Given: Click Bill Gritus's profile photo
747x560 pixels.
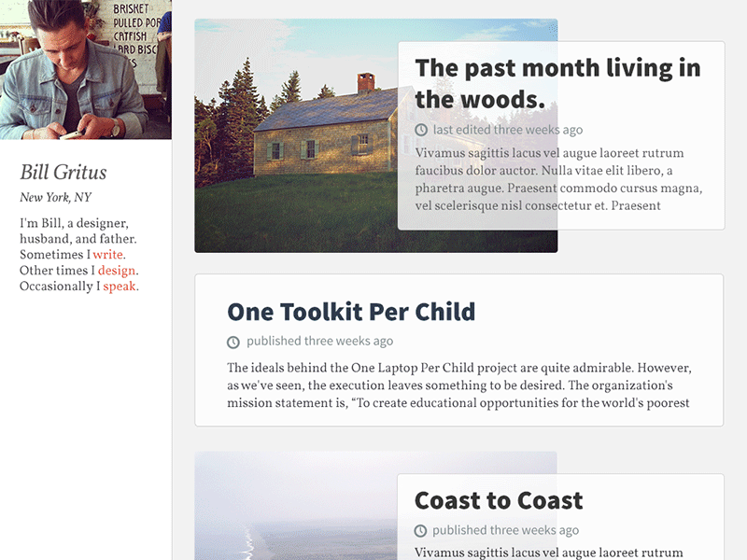Looking at the screenshot, I should pyautogui.click(x=86, y=70).
